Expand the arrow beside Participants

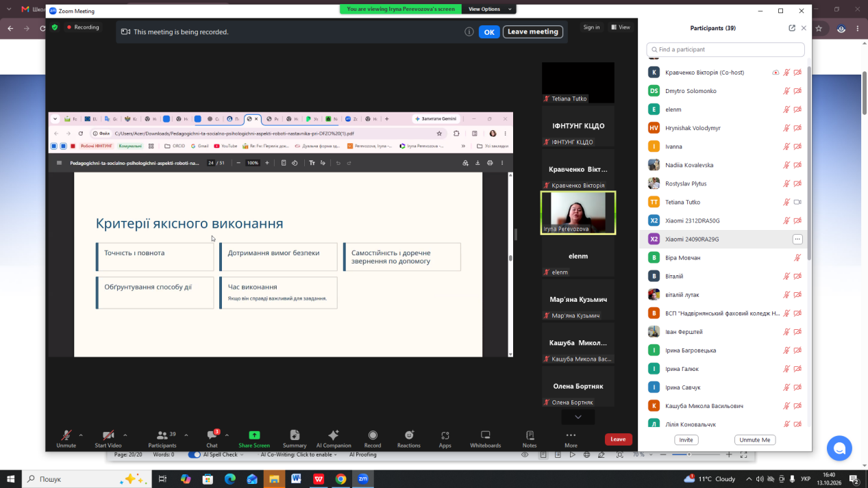186,435
